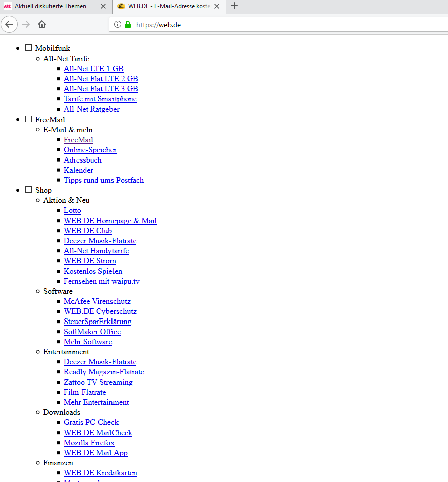
Task: Go to the browser home page icon
Action: tap(42, 24)
